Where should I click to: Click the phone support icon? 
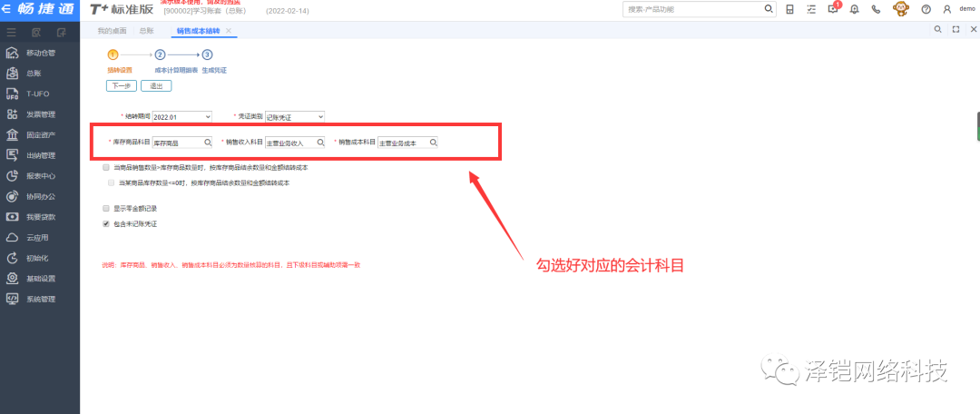(x=876, y=9)
